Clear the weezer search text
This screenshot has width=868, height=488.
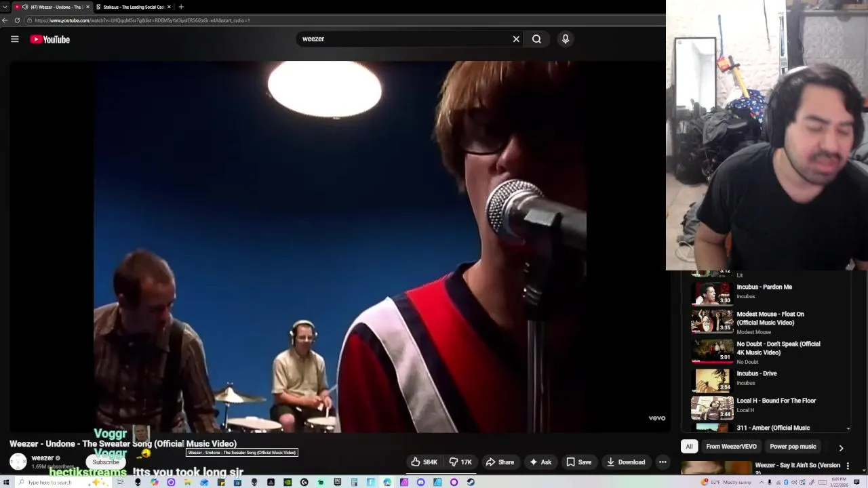tap(516, 39)
